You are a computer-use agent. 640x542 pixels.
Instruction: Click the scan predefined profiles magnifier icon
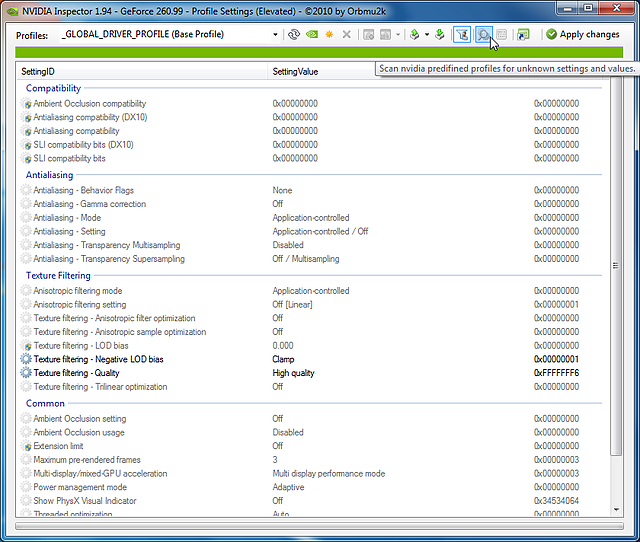point(483,35)
